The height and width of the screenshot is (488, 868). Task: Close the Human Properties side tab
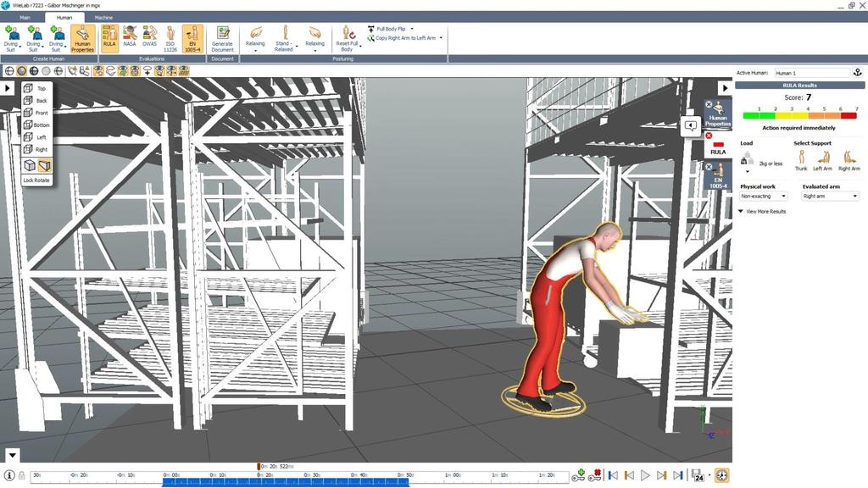(x=709, y=104)
